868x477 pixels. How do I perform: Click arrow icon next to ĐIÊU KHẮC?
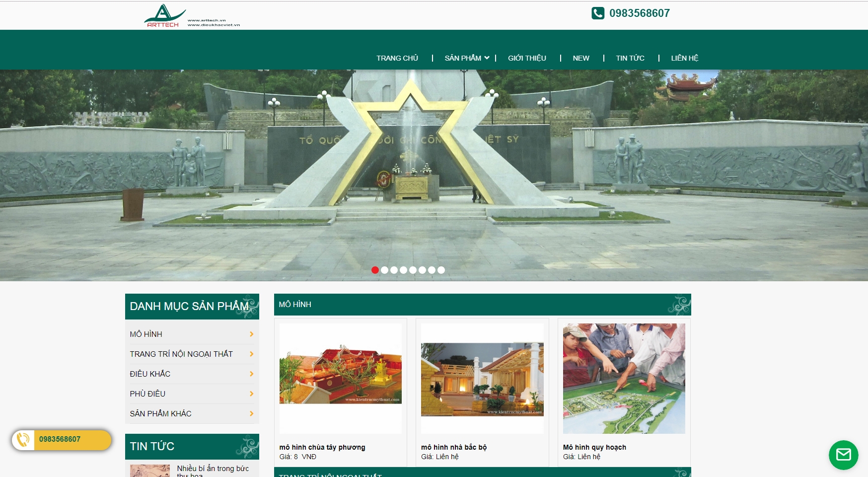(x=252, y=374)
